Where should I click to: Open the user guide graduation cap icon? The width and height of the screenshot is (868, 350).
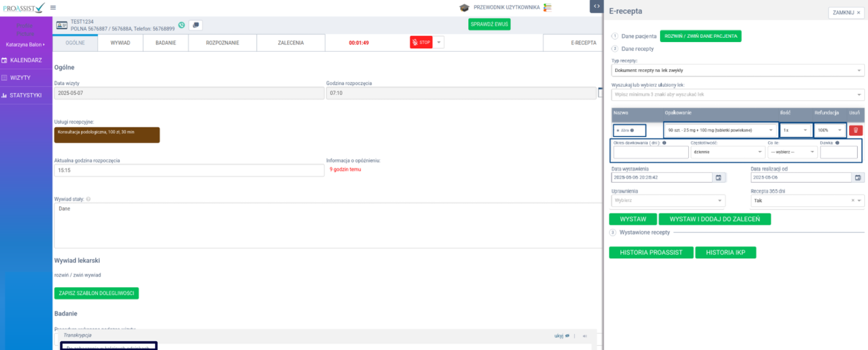tap(464, 7)
